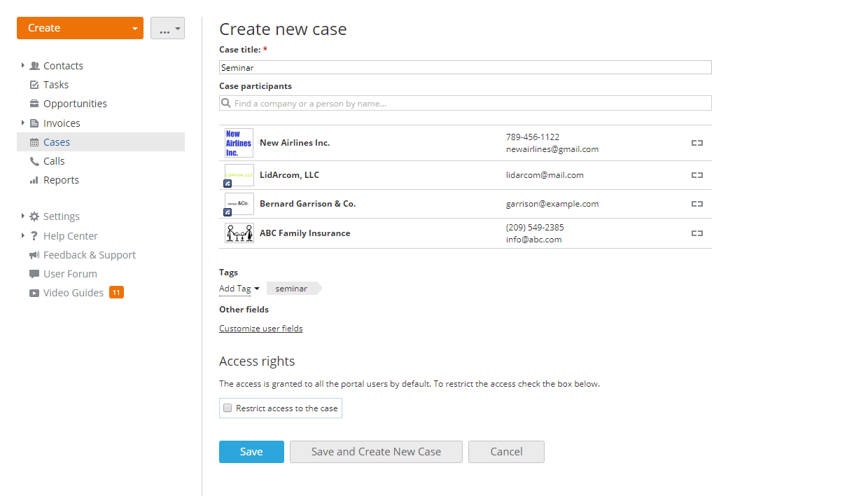Image resolution: width=868 pixels, height=496 pixels.
Task: Enable Restrict access to the case
Action: coord(227,408)
